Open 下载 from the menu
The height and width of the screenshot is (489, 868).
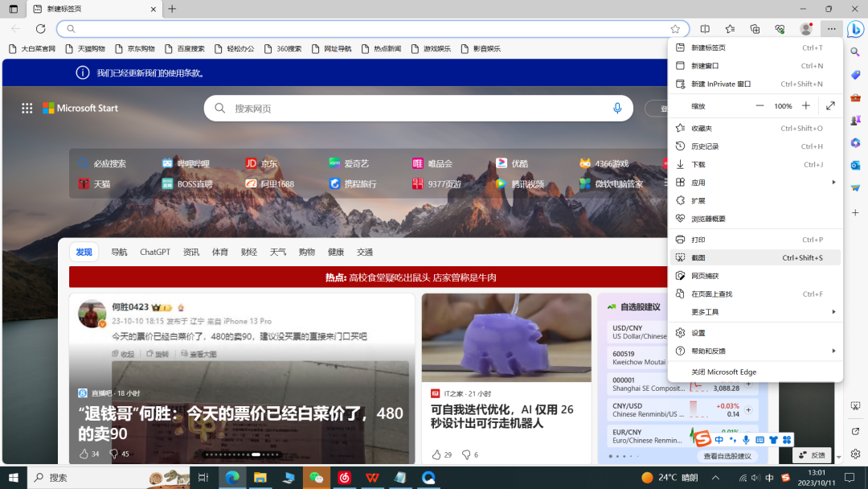point(755,165)
